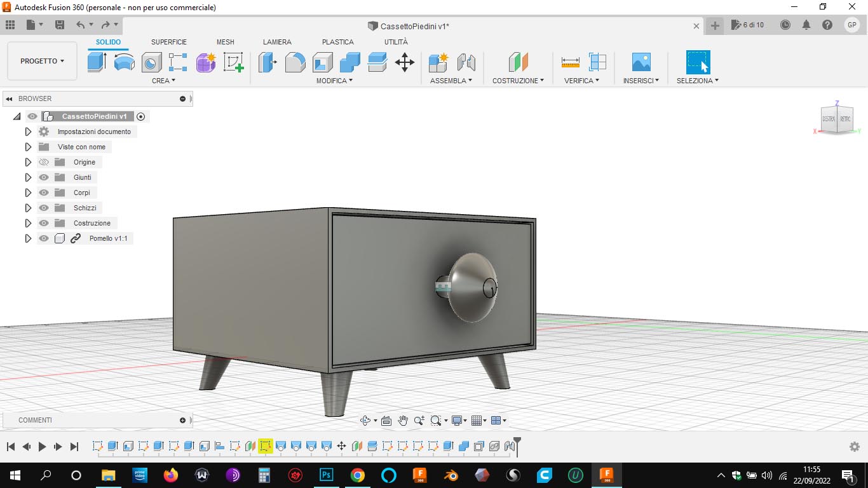Show the hidden Origine folder
This screenshot has width=868, height=488.
pos(44,162)
